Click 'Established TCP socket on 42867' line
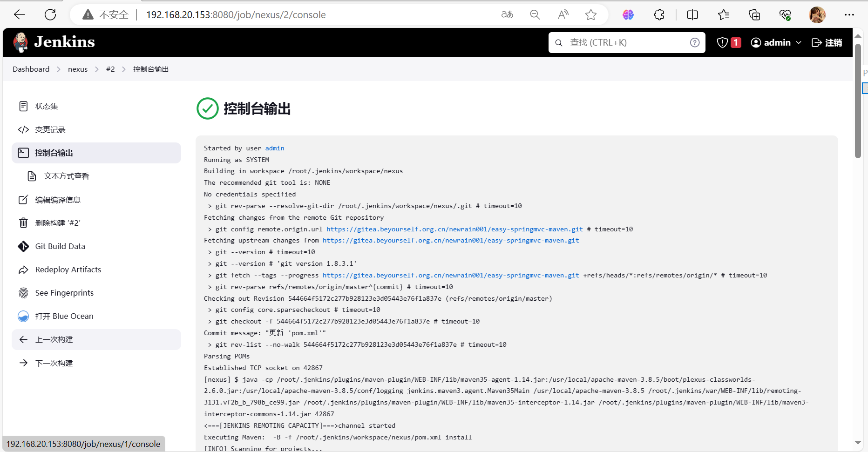Viewport: 868px width, 452px height. [263, 368]
